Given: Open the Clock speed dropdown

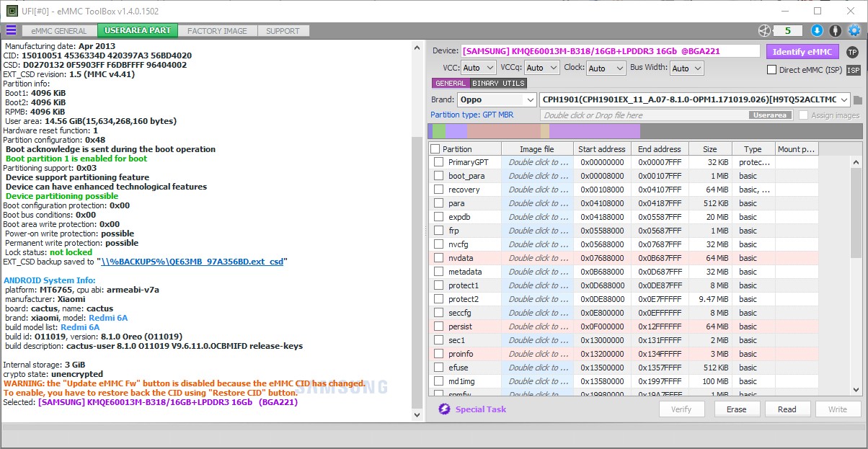Looking at the screenshot, I should point(606,68).
